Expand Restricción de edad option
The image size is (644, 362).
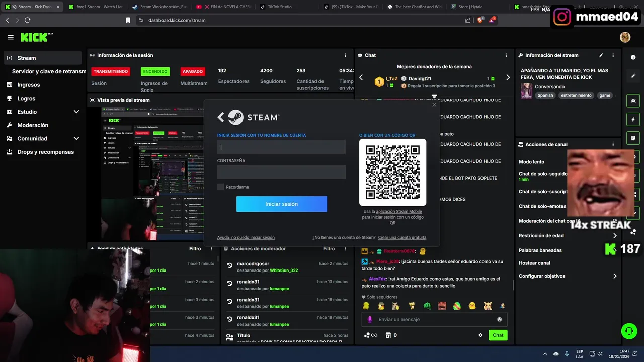click(615, 236)
